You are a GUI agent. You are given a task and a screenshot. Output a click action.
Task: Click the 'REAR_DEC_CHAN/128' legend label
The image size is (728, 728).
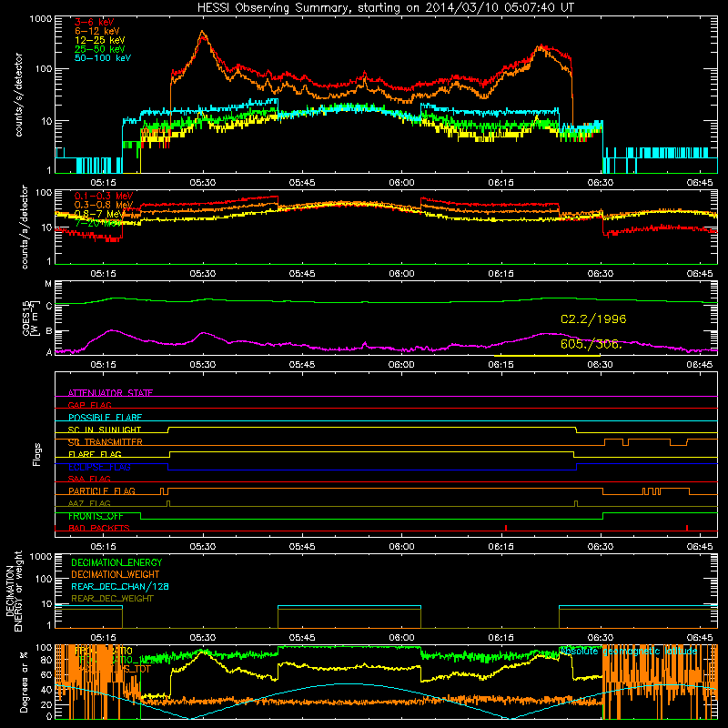point(120,586)
